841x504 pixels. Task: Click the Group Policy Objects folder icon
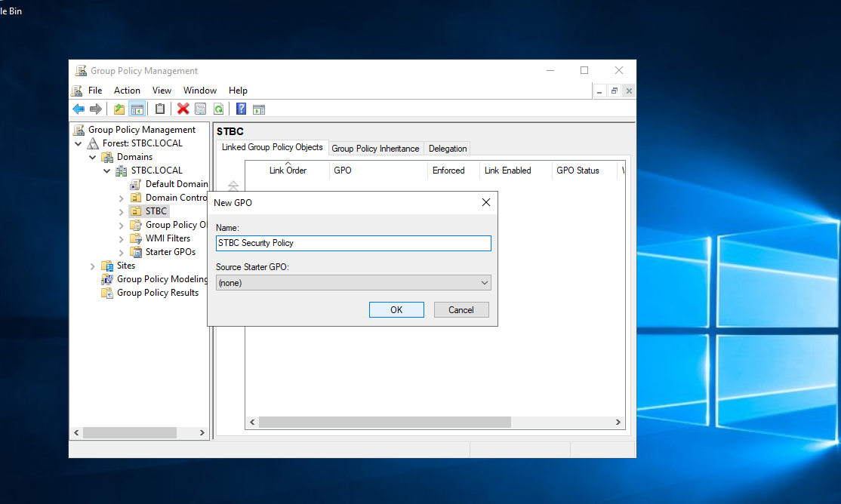coord(136,225)
